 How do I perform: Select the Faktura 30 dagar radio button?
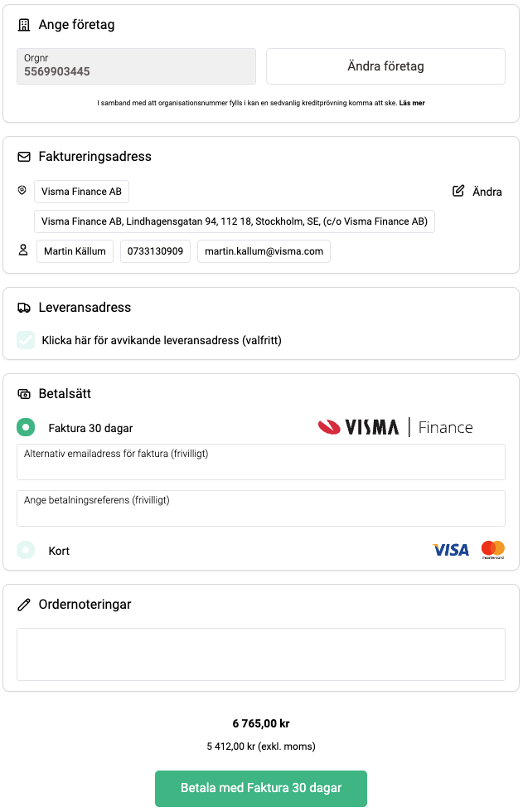click(26, 428)
